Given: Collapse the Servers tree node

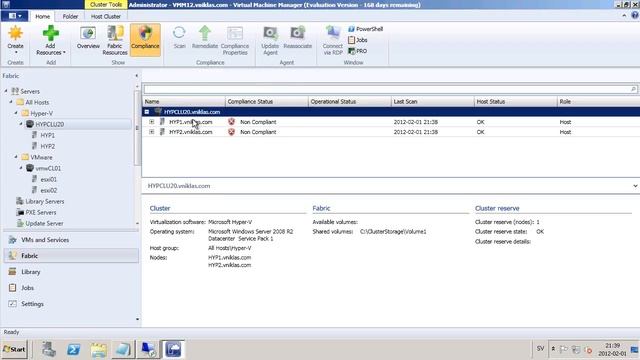Looking at the screenshot, I should coord(6,91).
